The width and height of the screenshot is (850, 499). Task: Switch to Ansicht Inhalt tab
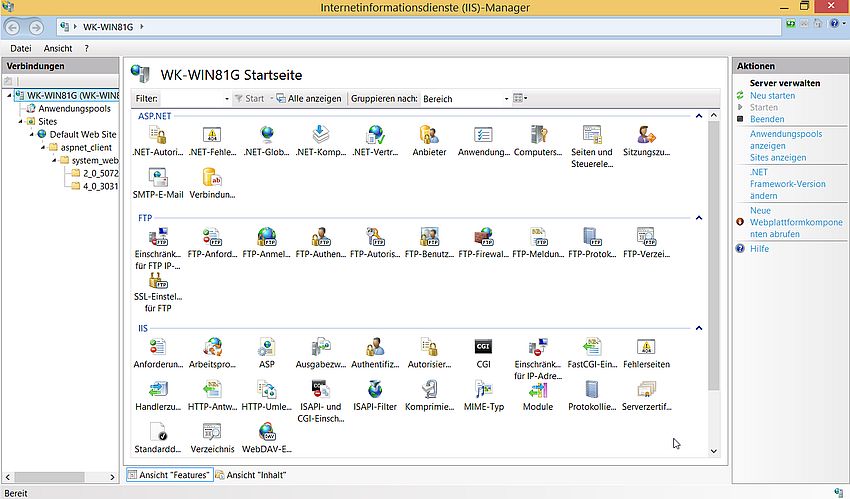click(x=251, y=475)
